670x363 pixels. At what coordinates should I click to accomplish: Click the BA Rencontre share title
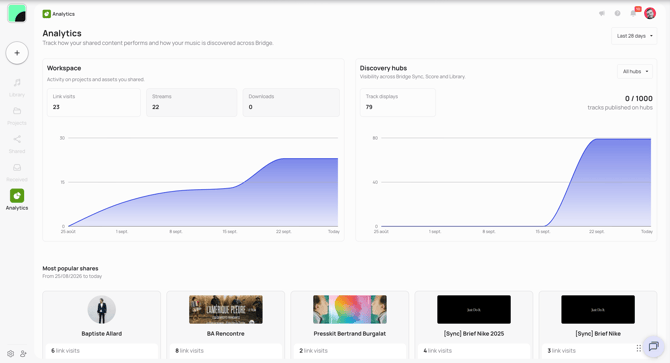point(226,334)
